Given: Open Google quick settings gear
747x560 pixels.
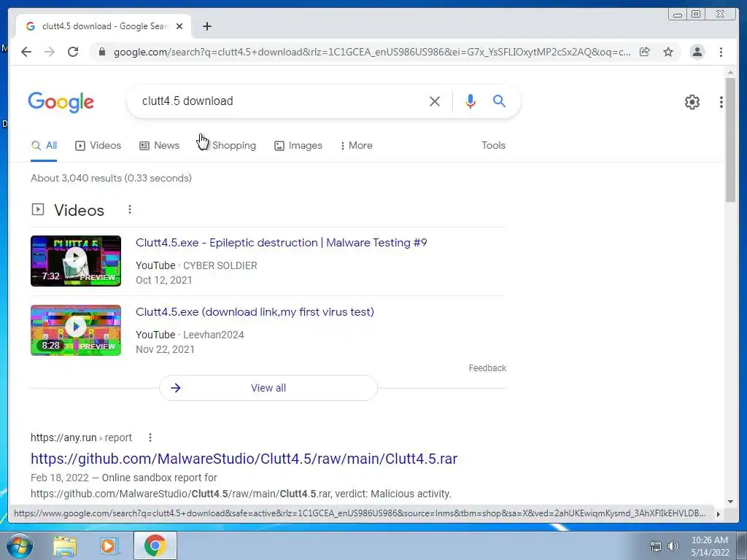Looking at the screenshot, I should pyautogui.click(x=692, y=102).
